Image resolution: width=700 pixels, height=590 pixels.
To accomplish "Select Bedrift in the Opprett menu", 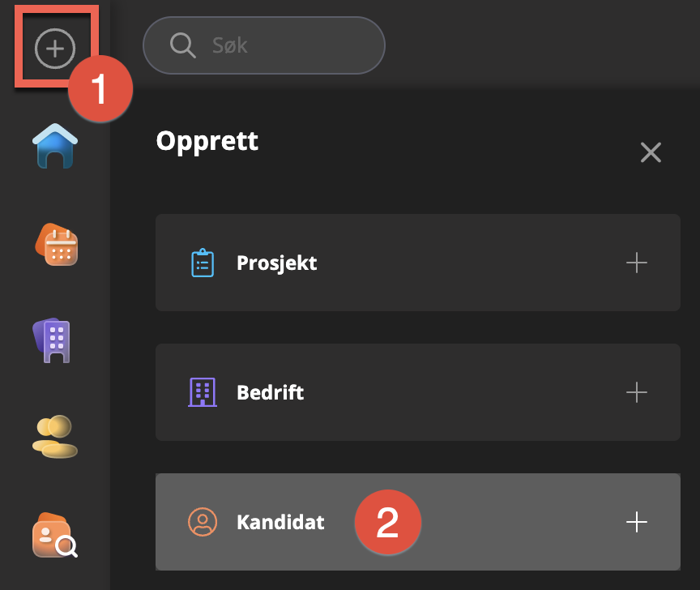I will pos(271,393).
